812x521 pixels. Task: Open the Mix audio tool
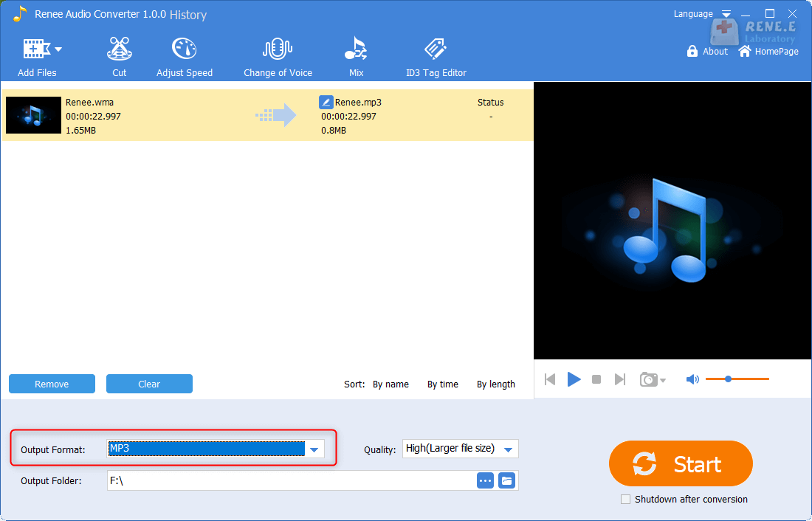click(x=356, y=57)
